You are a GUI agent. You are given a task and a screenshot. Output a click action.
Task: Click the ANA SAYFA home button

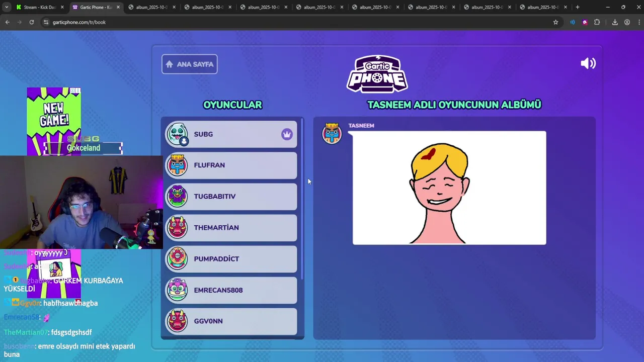[x=190, y=64]
